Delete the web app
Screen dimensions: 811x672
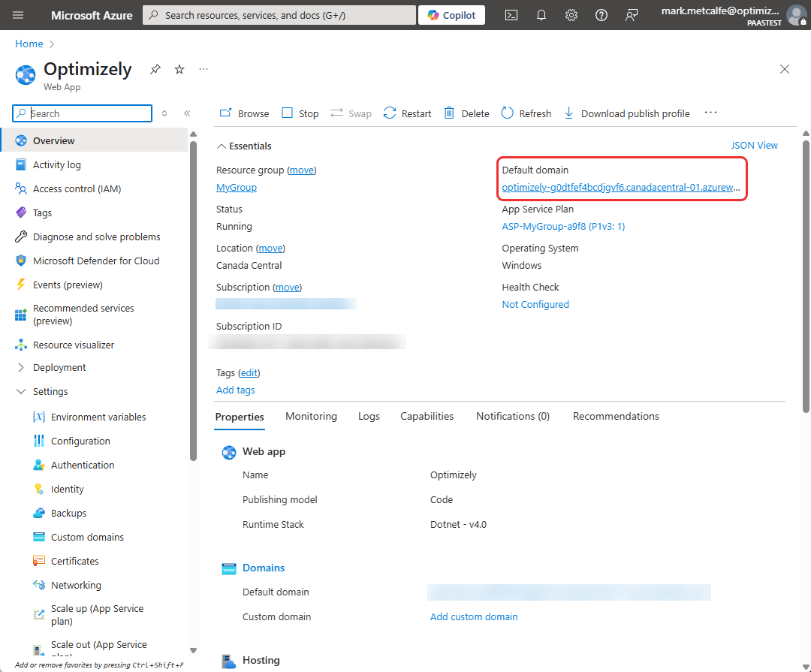point(466,113)
